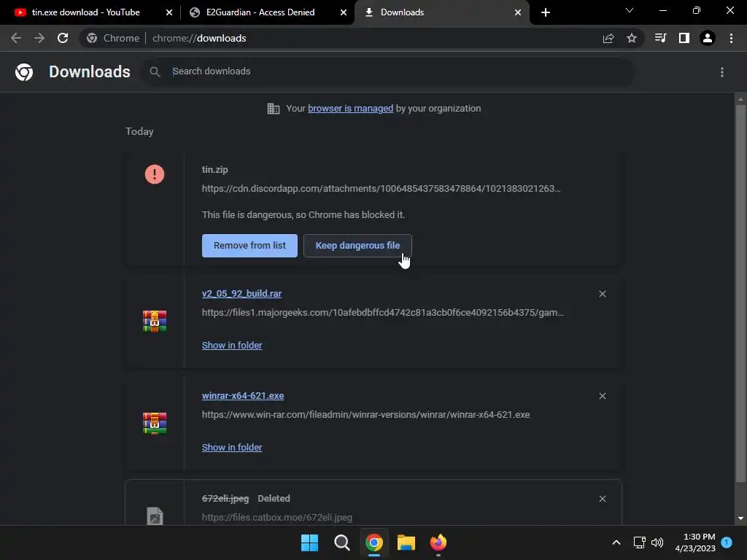Click the scrollbar up arrow
Image resolution: width=747 pixels, height=560 pixels.
click(740, 99)
